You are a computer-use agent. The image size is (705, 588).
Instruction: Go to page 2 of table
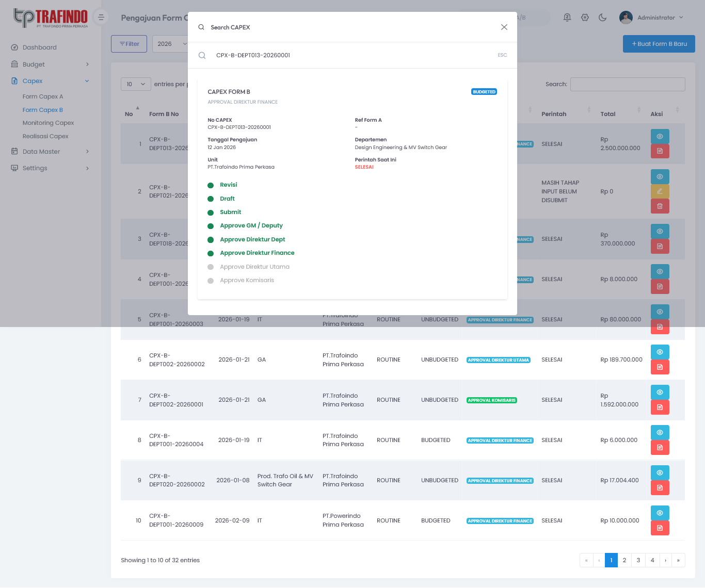pos(624,560)
